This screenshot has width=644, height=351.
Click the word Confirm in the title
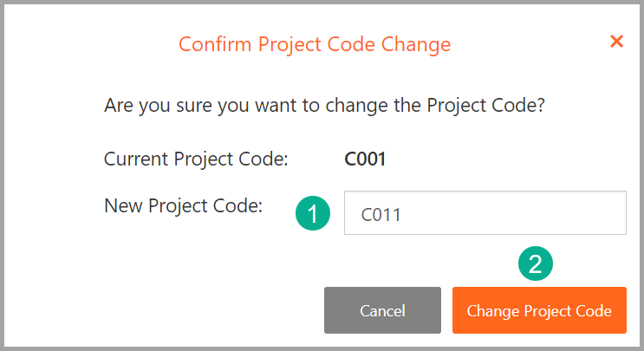[x=215, y=44]
